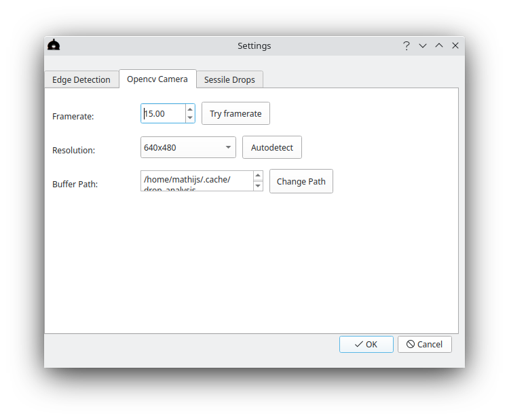Open the context help question mark
The image size is (509, 420).
coord(406,45)
